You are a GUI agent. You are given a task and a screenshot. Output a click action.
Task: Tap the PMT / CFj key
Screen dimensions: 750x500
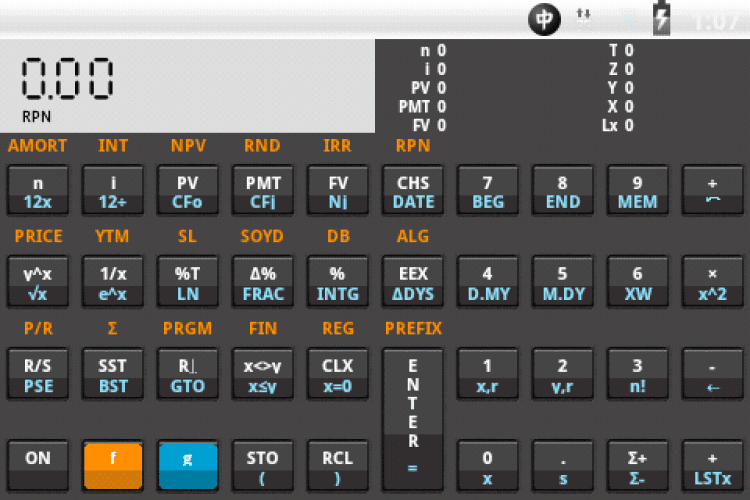(263, 190)
